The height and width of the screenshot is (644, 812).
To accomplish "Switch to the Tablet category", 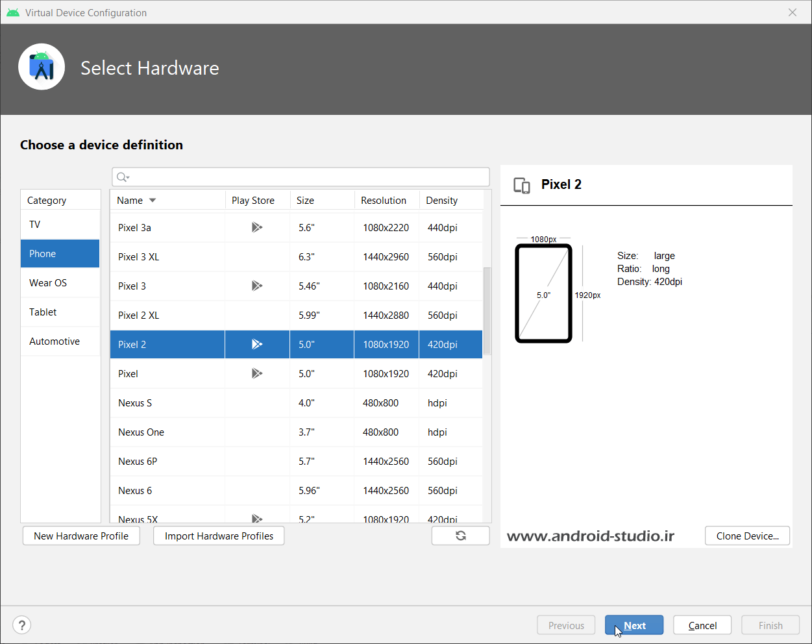I will 60,312.
